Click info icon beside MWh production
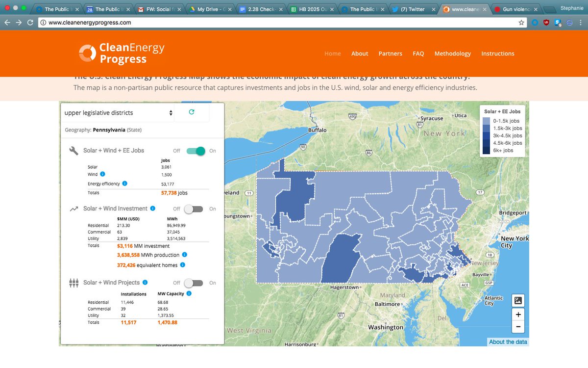 (184, 255)
